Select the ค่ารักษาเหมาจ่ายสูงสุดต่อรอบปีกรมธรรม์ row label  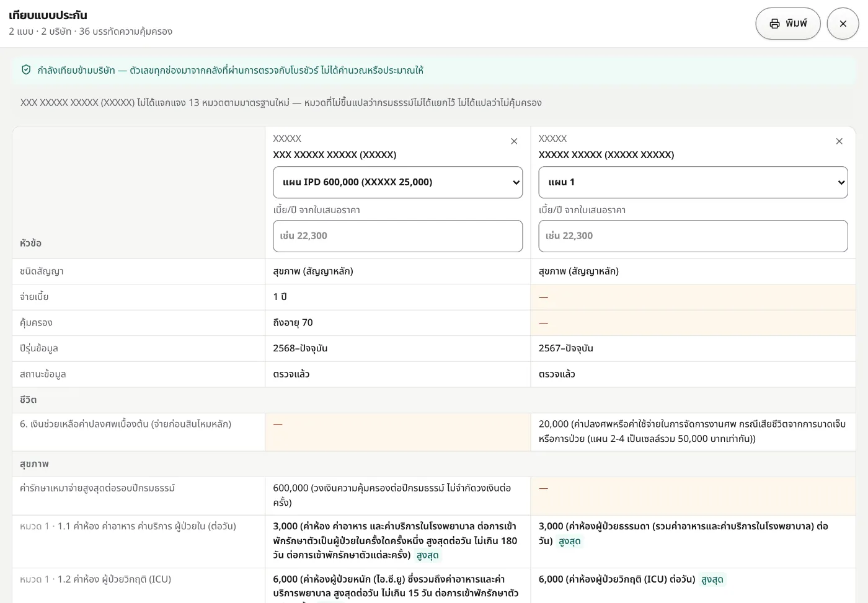pyautogui.click(x=97, y=488)
